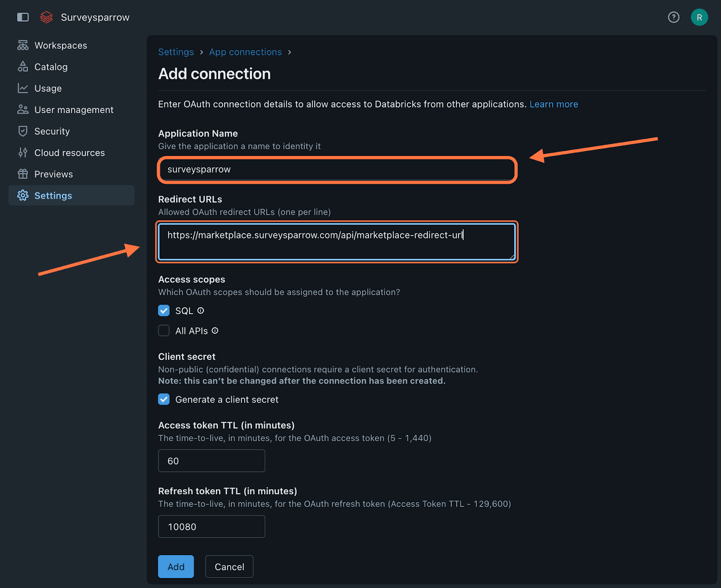
Task: Enable the All APIs scope checkbox
Action: (164, 331)
